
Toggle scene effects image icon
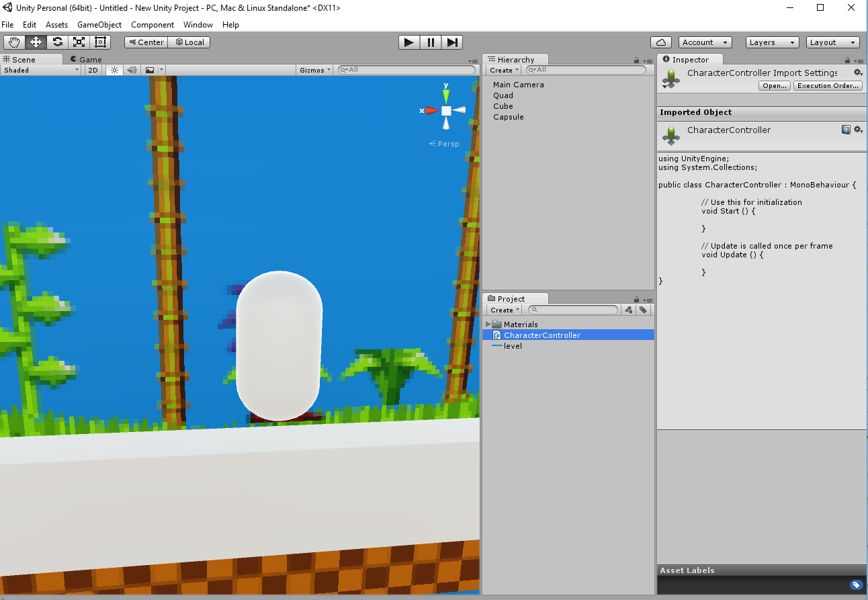click(x=150, y=70)
